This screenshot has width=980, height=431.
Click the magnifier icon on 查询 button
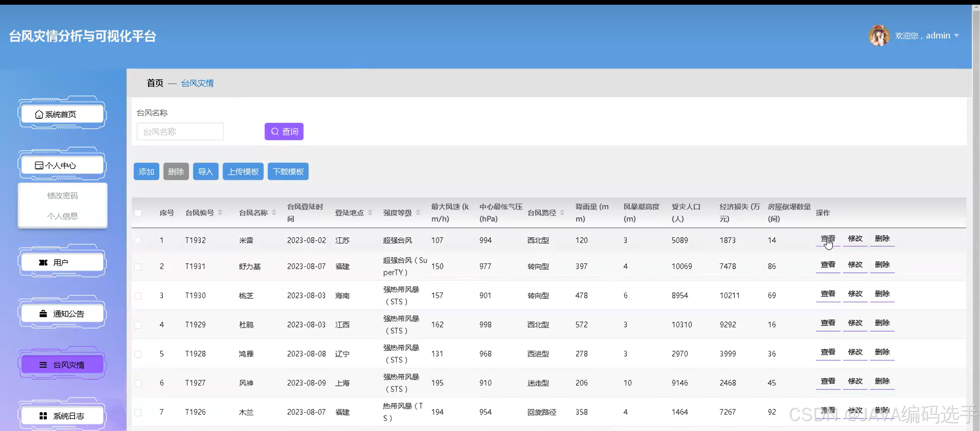pos(275,132)
